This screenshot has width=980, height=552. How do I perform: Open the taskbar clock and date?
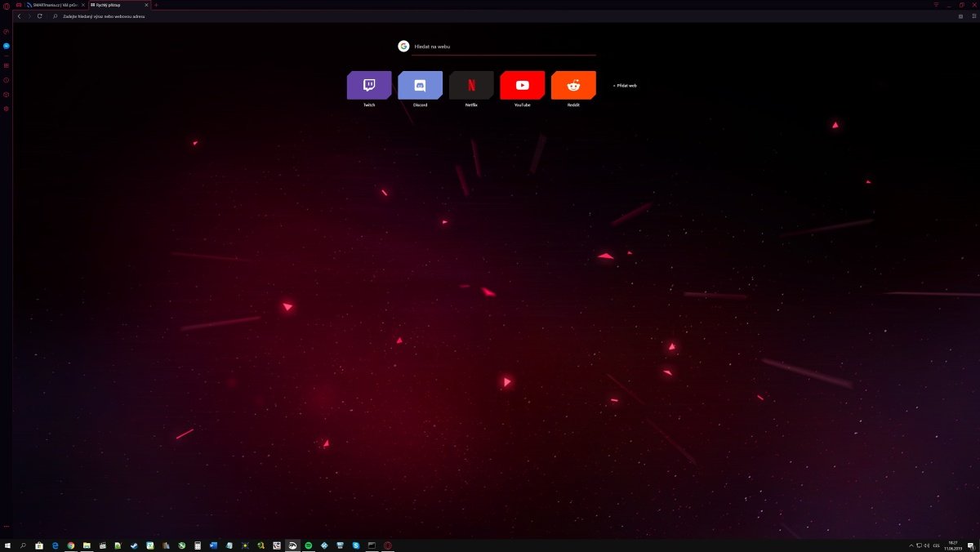(x=952, y=545)
